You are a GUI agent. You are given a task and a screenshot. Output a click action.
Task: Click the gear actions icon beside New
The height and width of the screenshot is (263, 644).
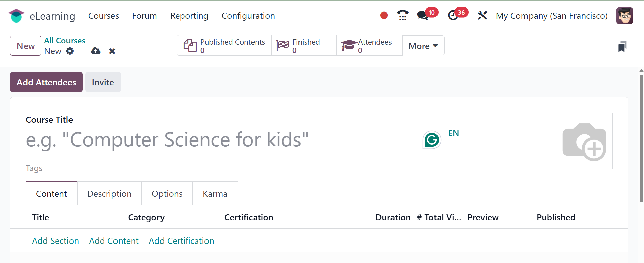tap(70, 51)
